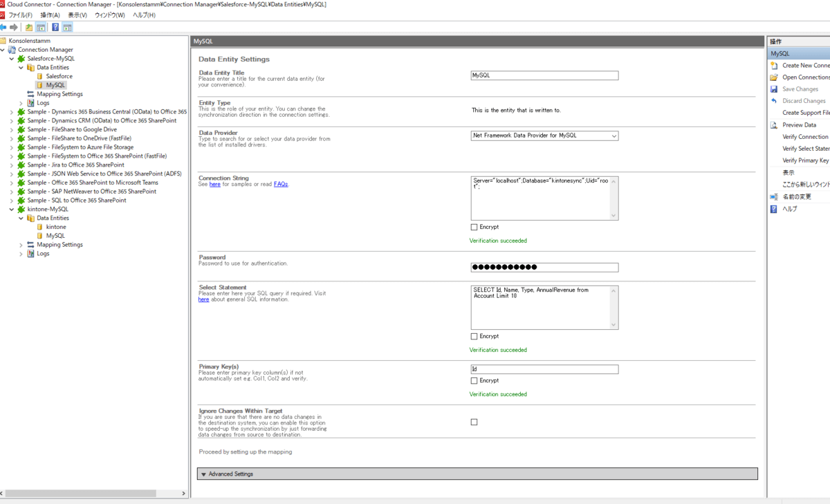Image resolution: width=830 pixels, height=504 pixels.
Task: Click the Salesforce data entity cylinder icon
Action: point(39,77)
